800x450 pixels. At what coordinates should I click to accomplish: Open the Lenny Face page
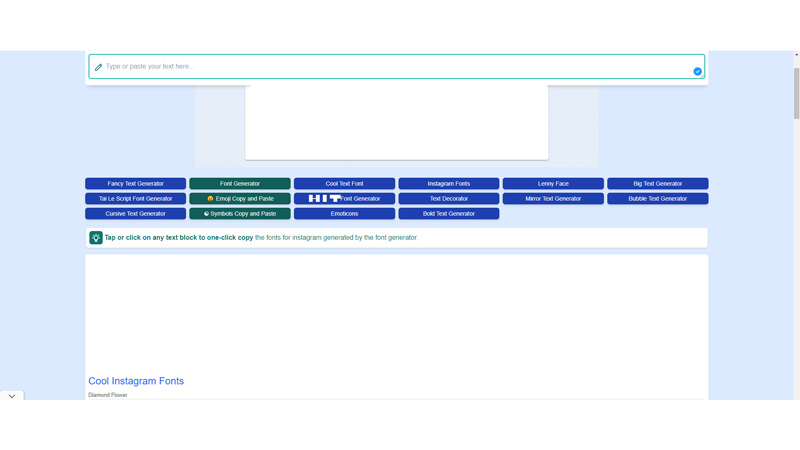tap(553, 184)
